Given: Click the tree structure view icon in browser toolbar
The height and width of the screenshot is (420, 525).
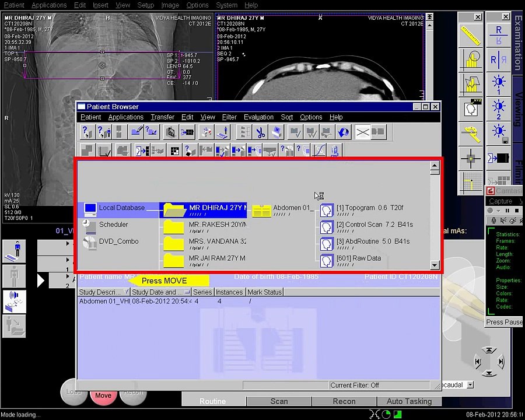Looking at the screenshot, I should coord(244,132).
